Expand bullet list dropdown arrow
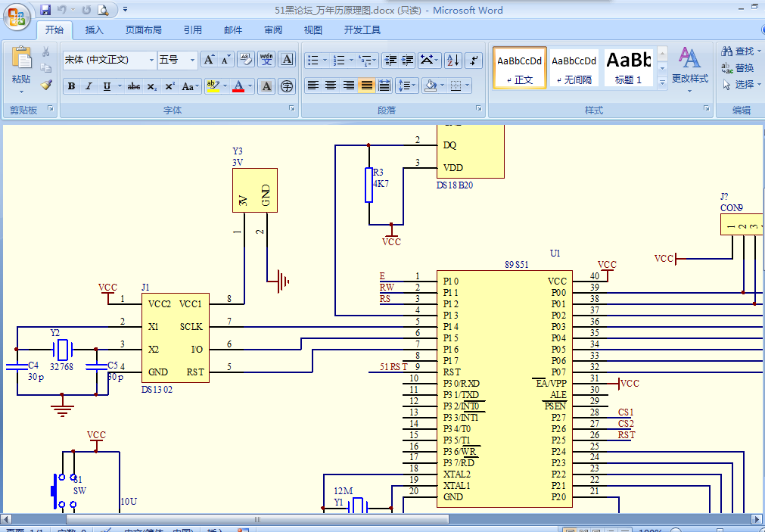Viewport: 765px width, 532px height. [x=325, y=60]
